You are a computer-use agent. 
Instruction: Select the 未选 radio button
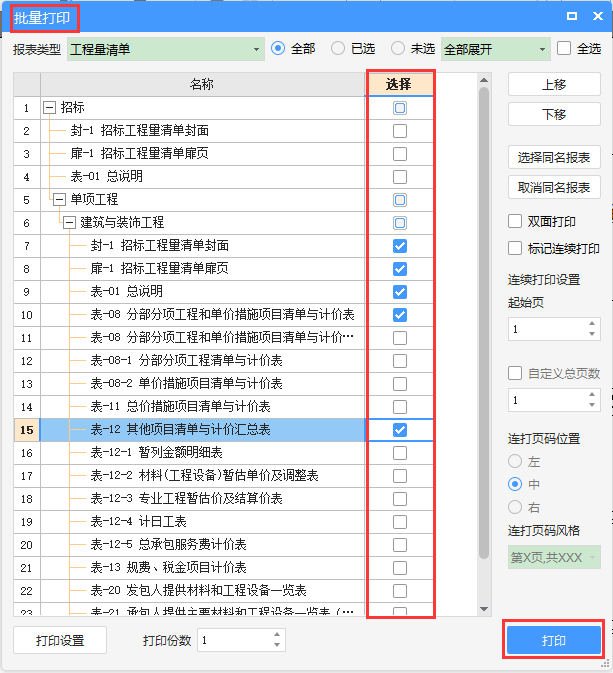(x=399, y=49)
